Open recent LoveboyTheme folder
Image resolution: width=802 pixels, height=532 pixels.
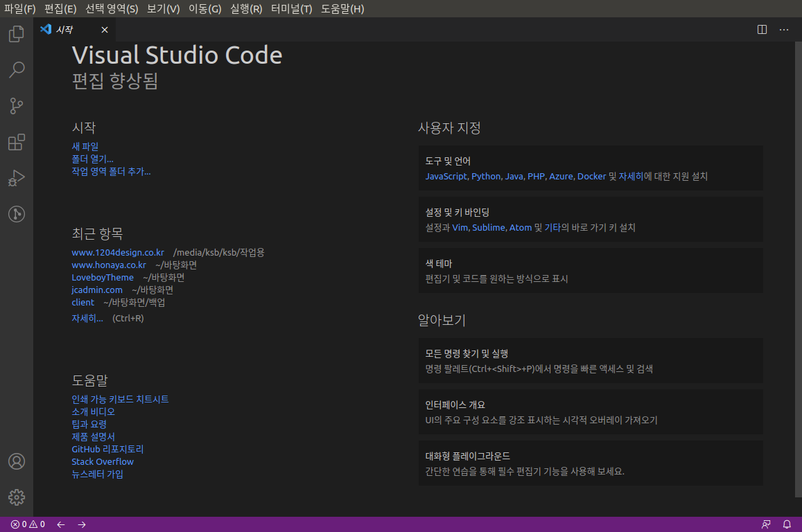click(x=103, y=278)
